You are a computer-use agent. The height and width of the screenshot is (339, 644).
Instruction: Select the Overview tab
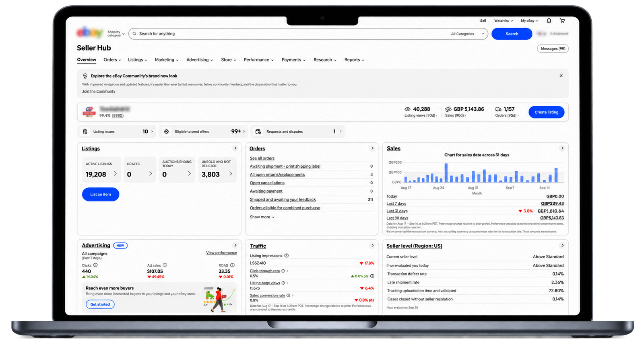click(87, 60)
